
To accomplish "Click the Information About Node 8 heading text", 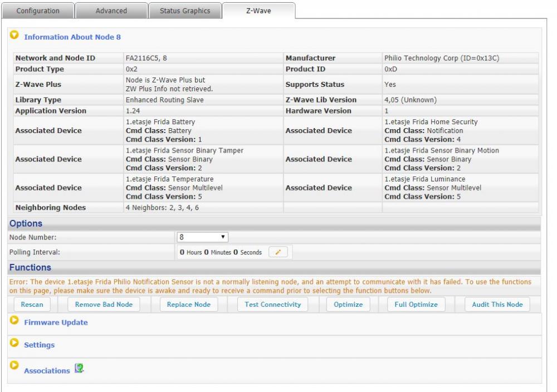I will 72,37.
